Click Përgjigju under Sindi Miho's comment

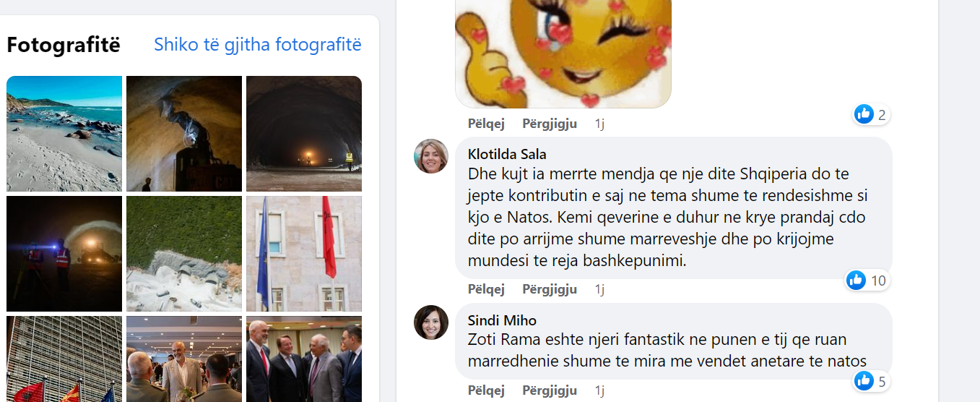[550, 391]
